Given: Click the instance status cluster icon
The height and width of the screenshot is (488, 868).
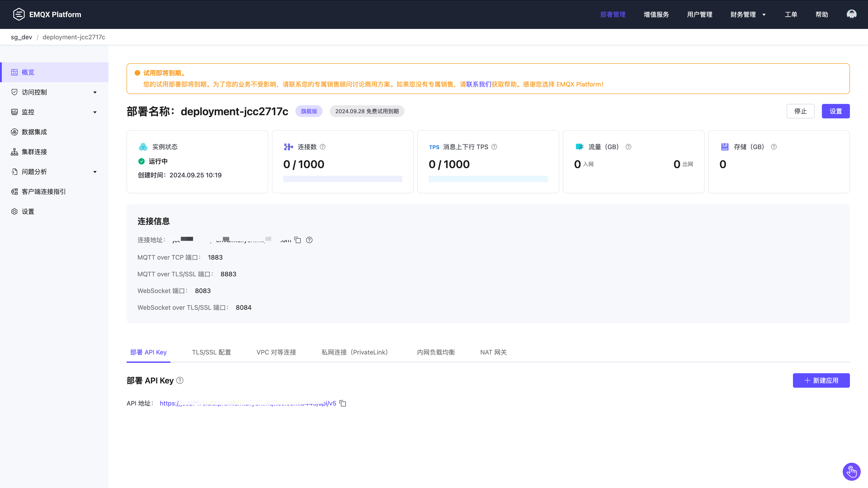Looking at the screenshot, I should click(143, 146).
